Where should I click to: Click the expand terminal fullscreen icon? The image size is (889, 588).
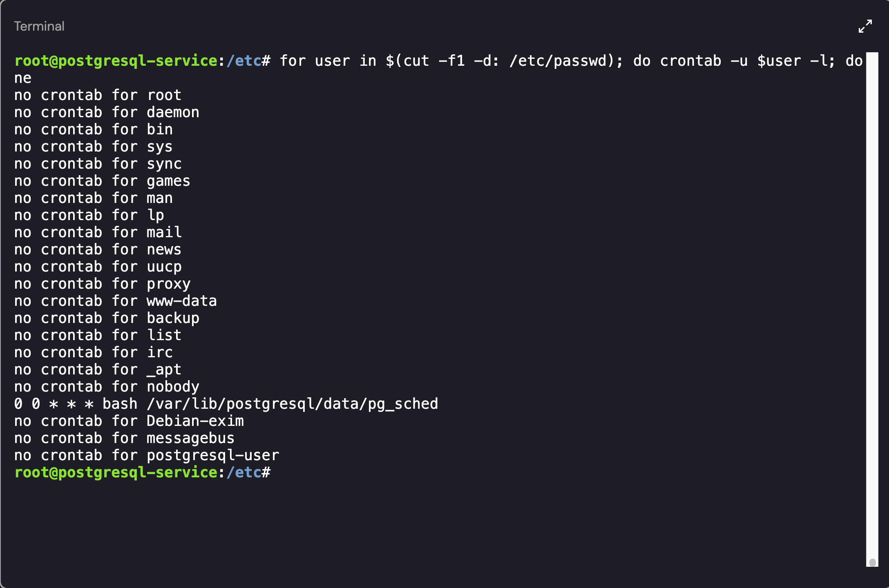click(x=865, y=26)
